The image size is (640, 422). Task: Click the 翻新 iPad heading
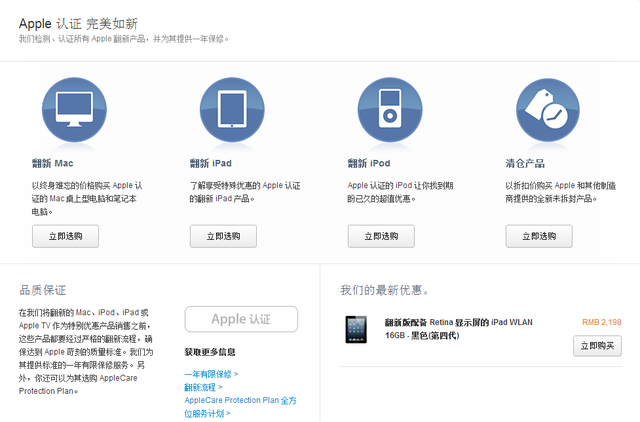coord(211,163)
